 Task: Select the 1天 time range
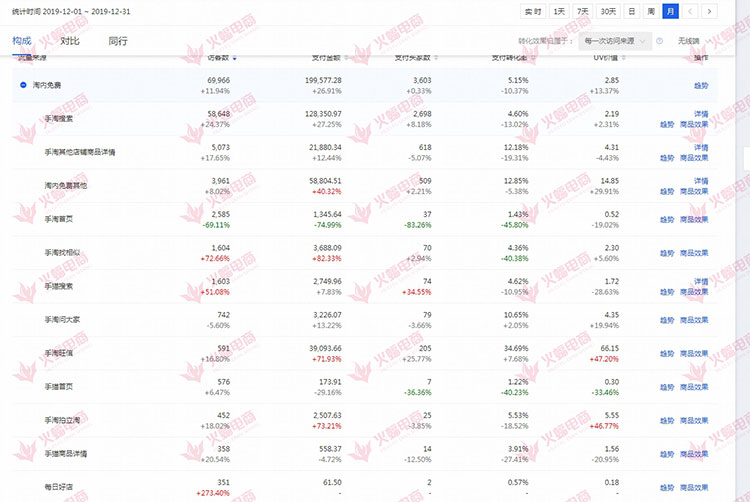pyautogui.click(x=559, y=11)
